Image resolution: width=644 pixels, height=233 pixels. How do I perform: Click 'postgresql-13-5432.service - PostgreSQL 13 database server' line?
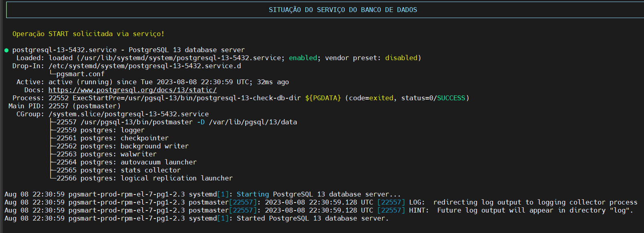click(128, 50)
